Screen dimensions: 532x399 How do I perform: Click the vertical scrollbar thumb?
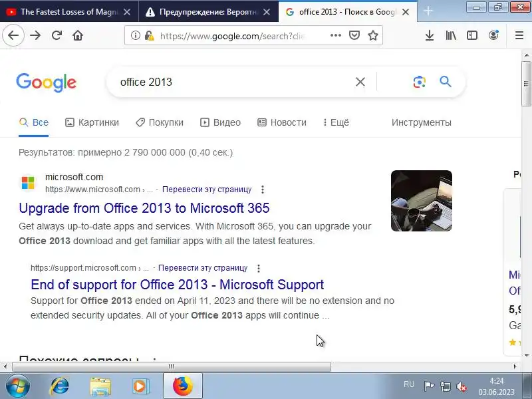(526, 84)
